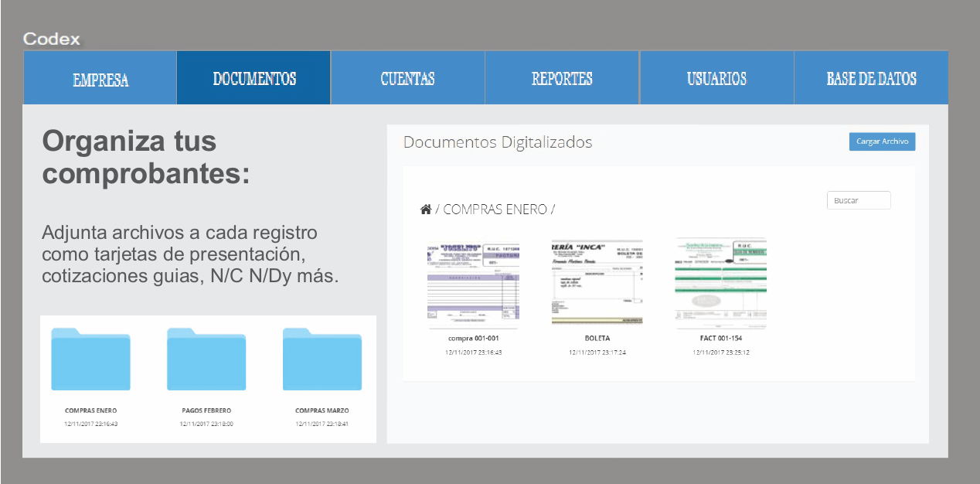Image resolution: width=980 pixels, height=484 pixels.
Task: Open the compra 001-001 document thumbnail
Action: [474, 285]
